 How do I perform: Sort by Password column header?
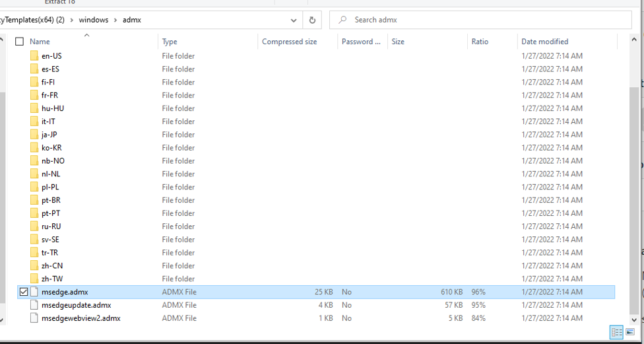click(x=362, y=42)
